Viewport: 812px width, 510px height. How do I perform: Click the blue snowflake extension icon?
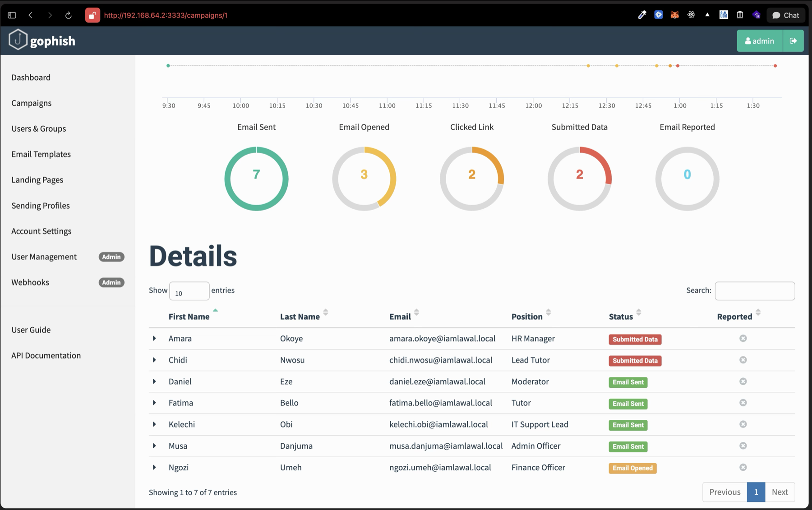(x=659, y=15)
